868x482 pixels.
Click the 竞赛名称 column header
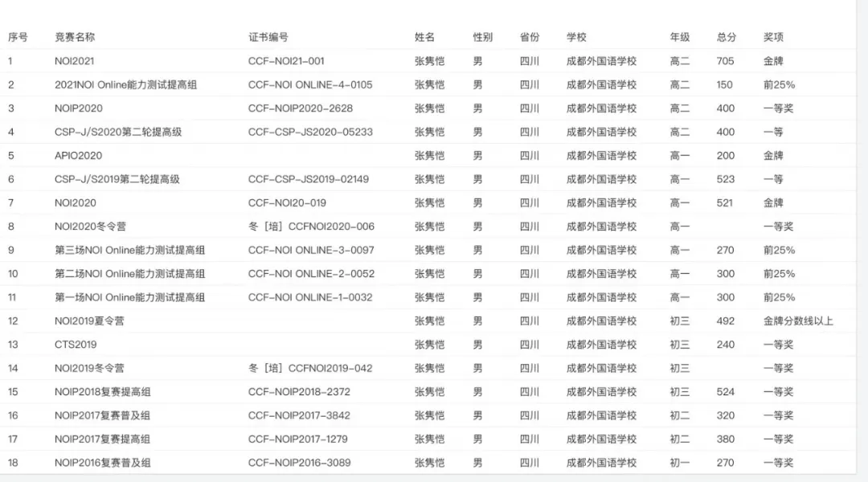[75, 37]
